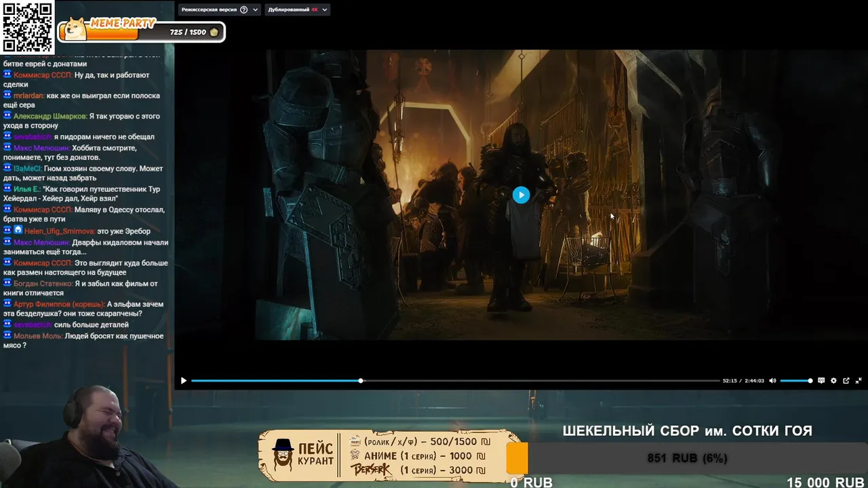Click the BERSERK logo in the price list
868x488 pixels.
tap(371, 470)
